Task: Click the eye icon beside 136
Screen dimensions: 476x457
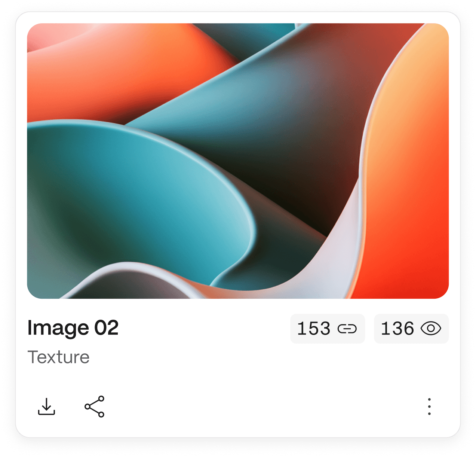Action: 431,329
